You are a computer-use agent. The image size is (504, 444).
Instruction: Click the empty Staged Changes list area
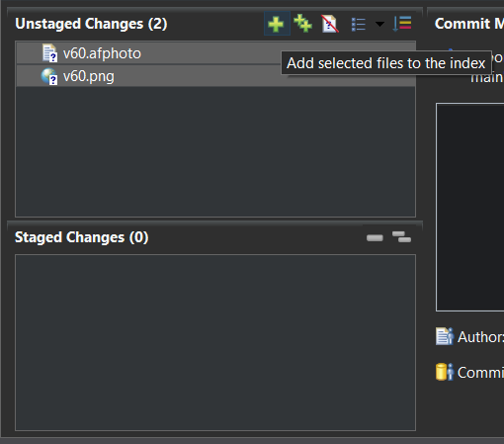[215, 342]
